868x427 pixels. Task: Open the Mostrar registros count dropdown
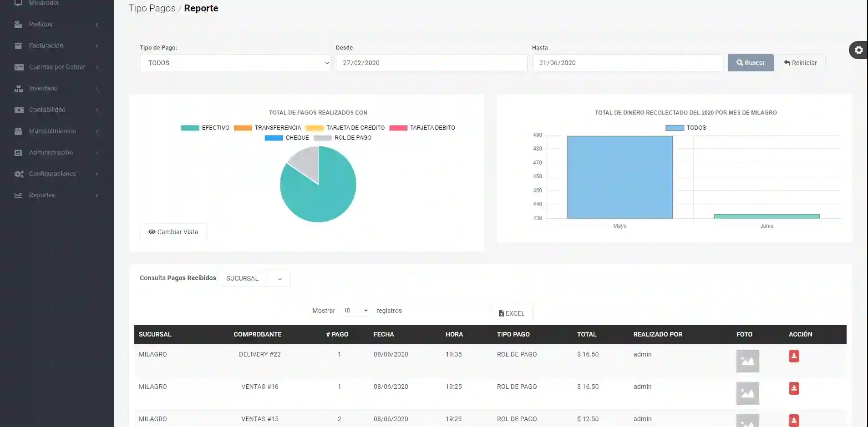pos(355,311)
